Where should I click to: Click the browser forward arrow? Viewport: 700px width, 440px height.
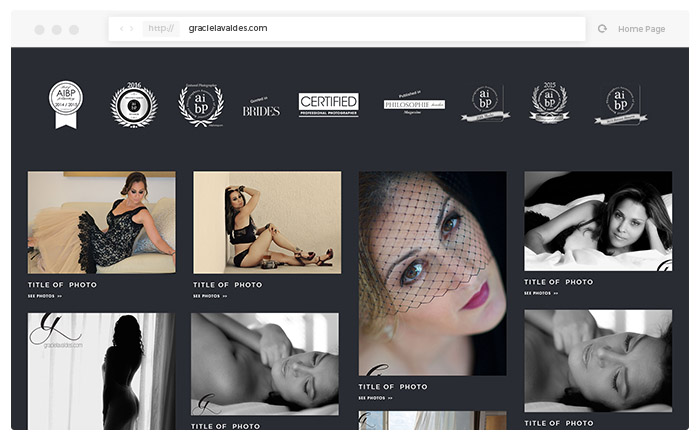[131, 29]
